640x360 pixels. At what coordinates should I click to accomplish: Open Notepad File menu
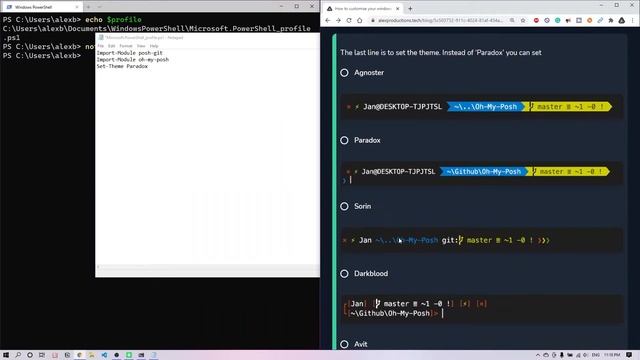click(x=100, y=46)
